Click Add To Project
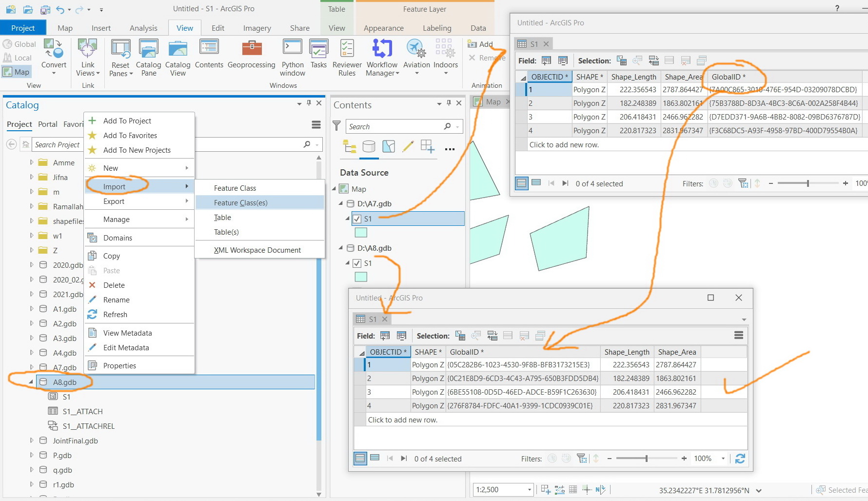The width and height of the screenshot is (868, 501). 139,120
